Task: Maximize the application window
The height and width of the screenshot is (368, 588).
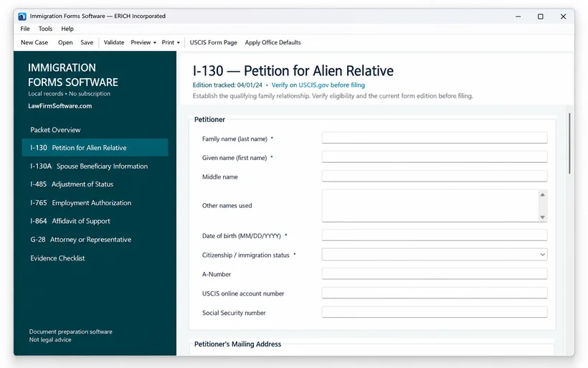Action: [541, 16]
